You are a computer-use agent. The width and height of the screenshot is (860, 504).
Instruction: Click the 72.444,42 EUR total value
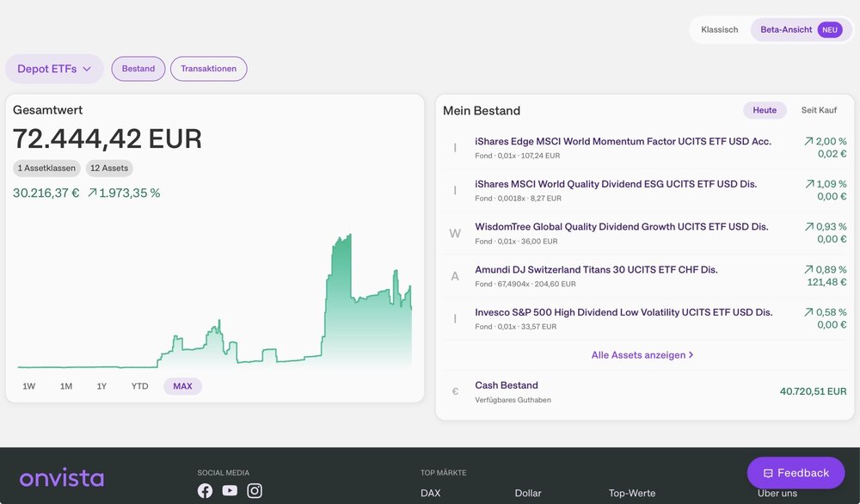point(107,138)
